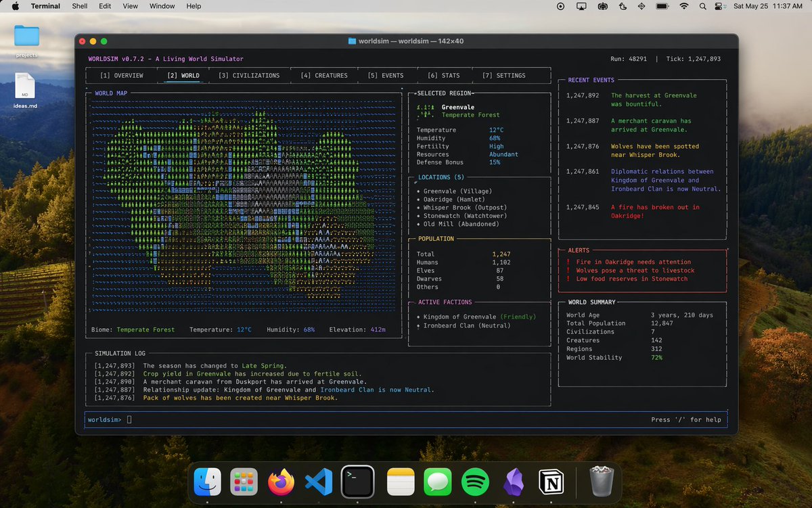The width and height of the screenshot is (812, 508).
Task: Click the Wi-Fi icon in the menu bar
Action: coord(684,6)
